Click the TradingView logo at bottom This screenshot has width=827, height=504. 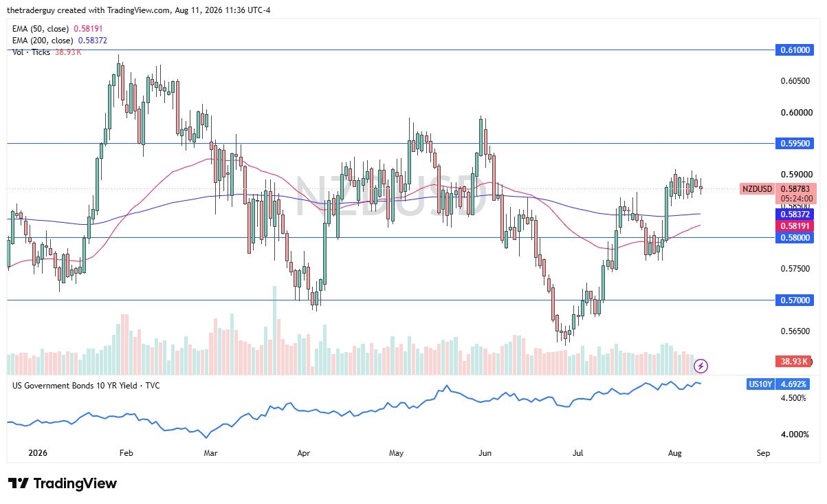tap(63, 483)
